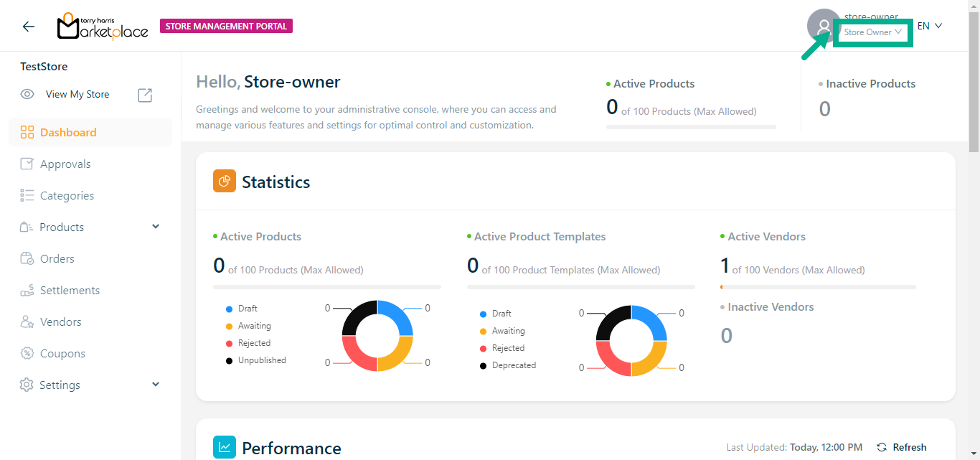Click the Settlements hand-money icon in sidebar
Screen dimensions: 980x460
click(27, 291)
